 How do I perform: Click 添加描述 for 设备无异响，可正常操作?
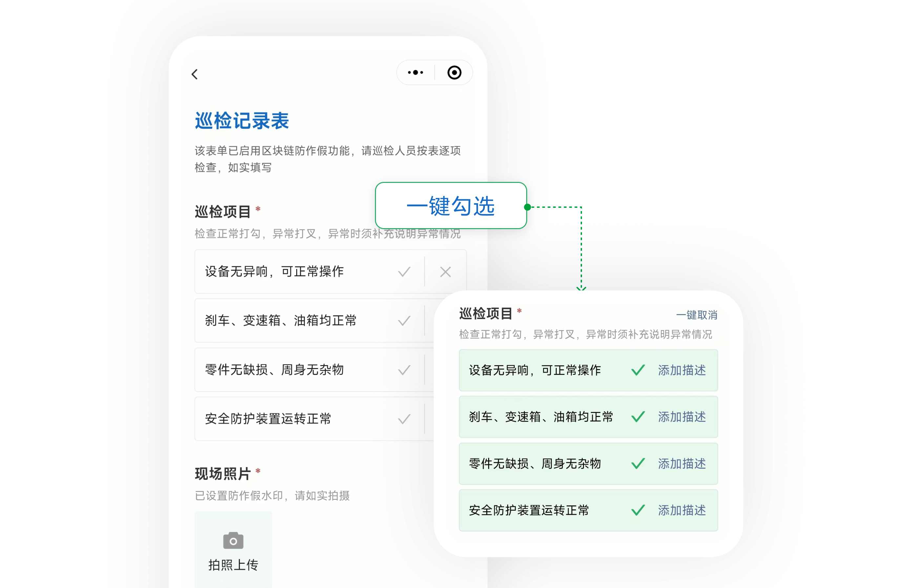[682, 370]
